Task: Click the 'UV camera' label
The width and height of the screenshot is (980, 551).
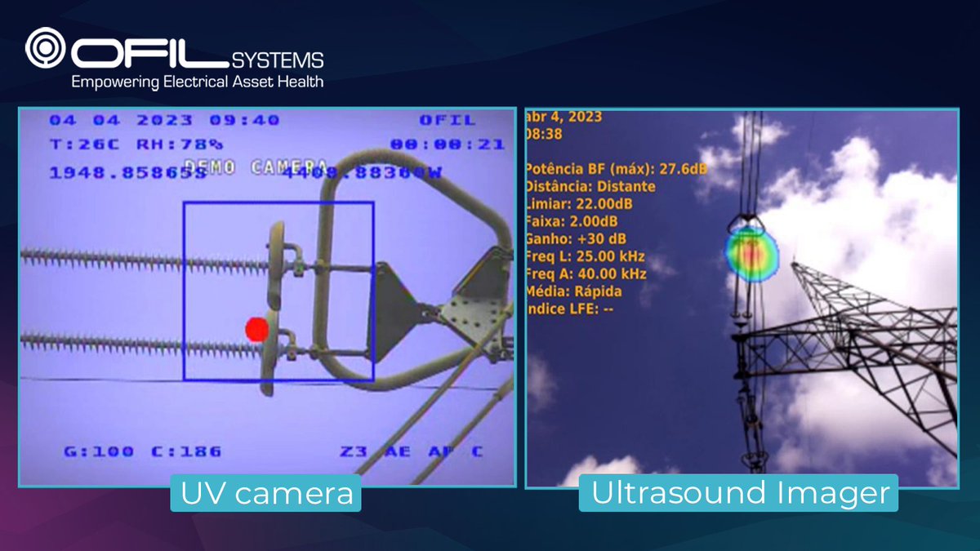Action: pyautogui.click(x=265, y=493)
